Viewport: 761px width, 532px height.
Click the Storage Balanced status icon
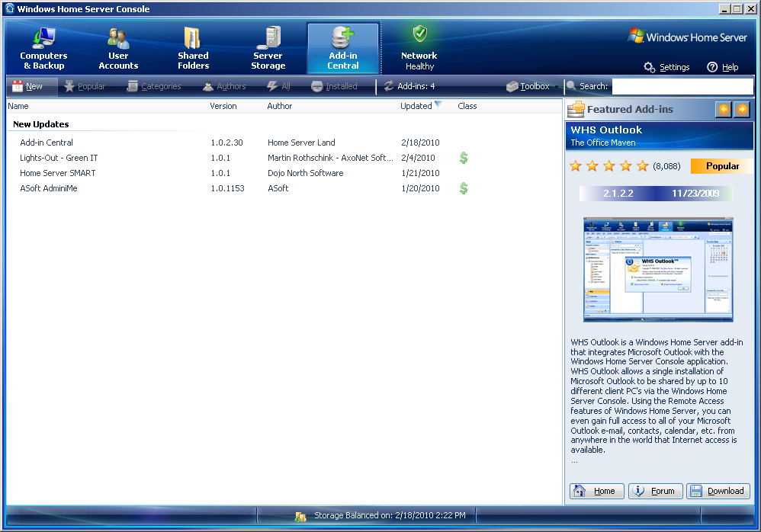pyautogui.click(x=300, y=516)
